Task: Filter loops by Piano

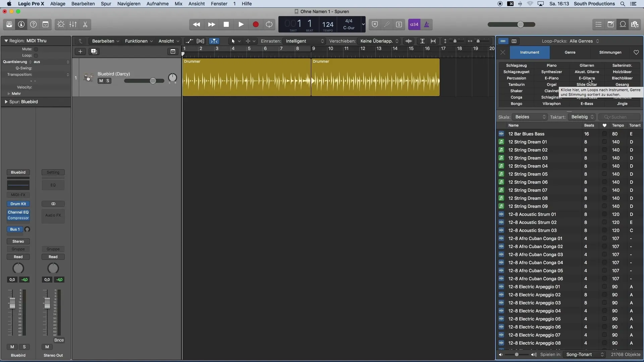Action: (x=551, y=65)
